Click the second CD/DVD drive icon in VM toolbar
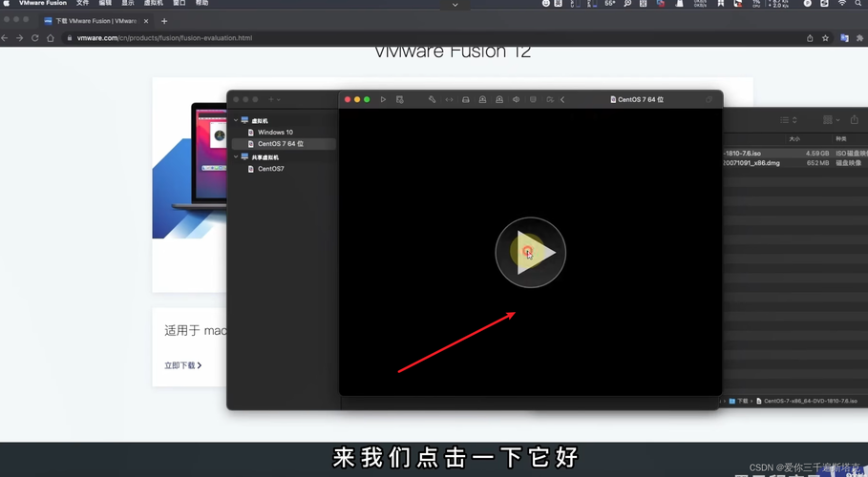 [x=499, y=99]
